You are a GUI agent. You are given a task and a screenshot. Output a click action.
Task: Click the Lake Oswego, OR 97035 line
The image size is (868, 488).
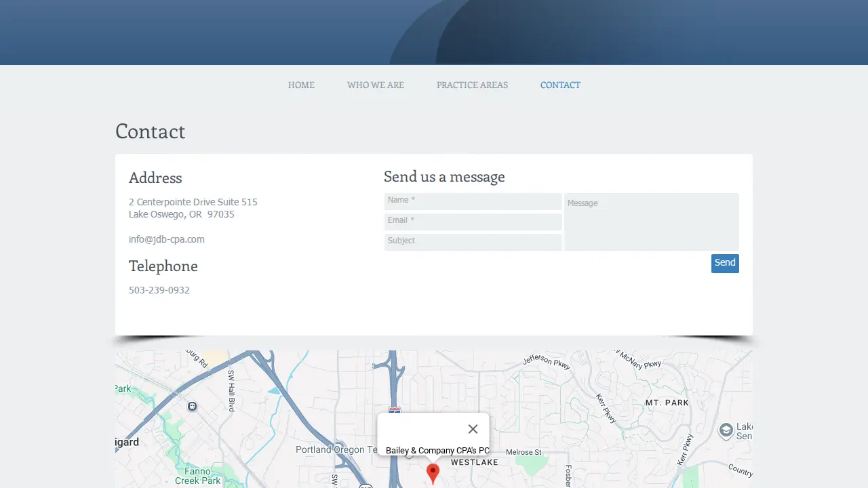tap(182, 214)
